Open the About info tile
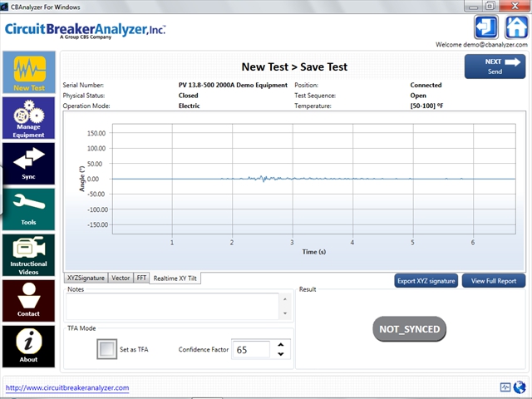 pyautogui.click(x=29, y=347)
